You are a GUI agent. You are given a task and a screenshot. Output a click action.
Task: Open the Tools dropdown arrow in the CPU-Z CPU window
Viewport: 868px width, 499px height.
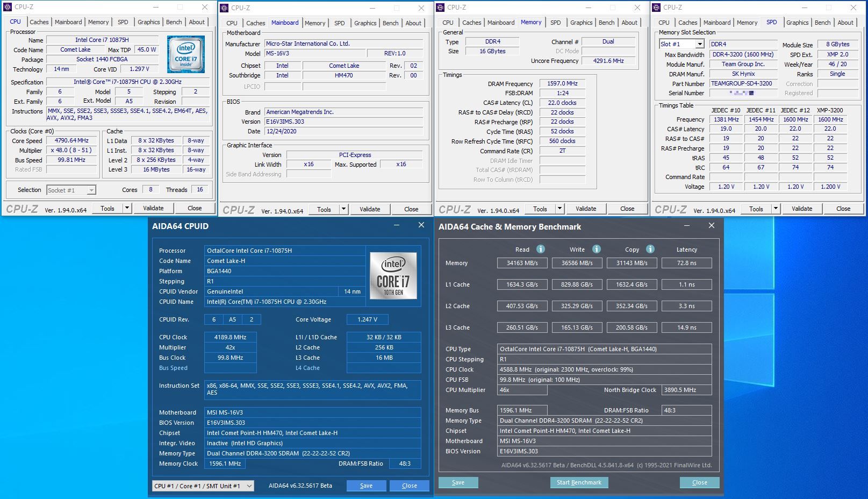[x=127, y=208]
